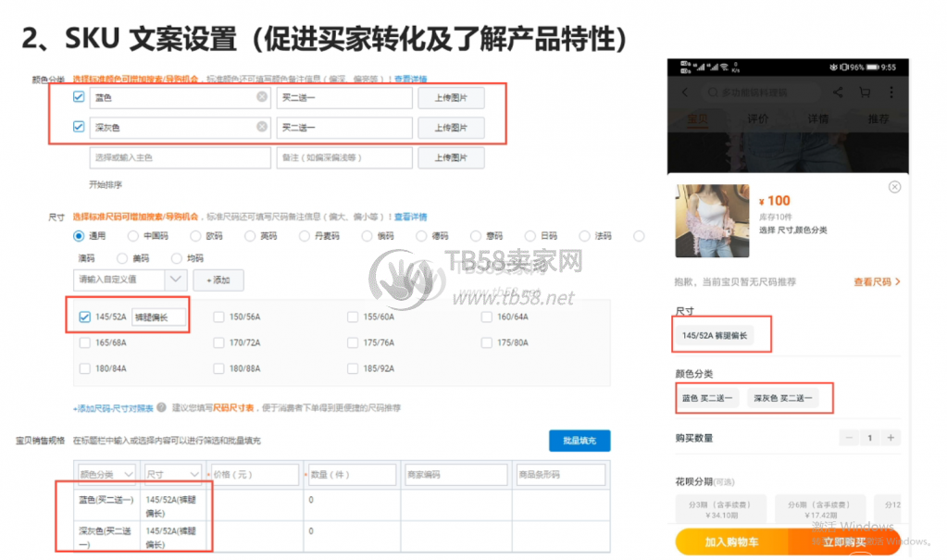
Task: Select the 均码 radio button
Action: coord(177,258)
